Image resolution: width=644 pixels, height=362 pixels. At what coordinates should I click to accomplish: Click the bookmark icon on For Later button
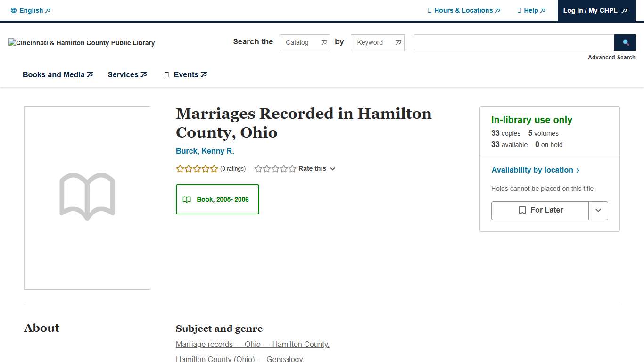pos(522,210)
